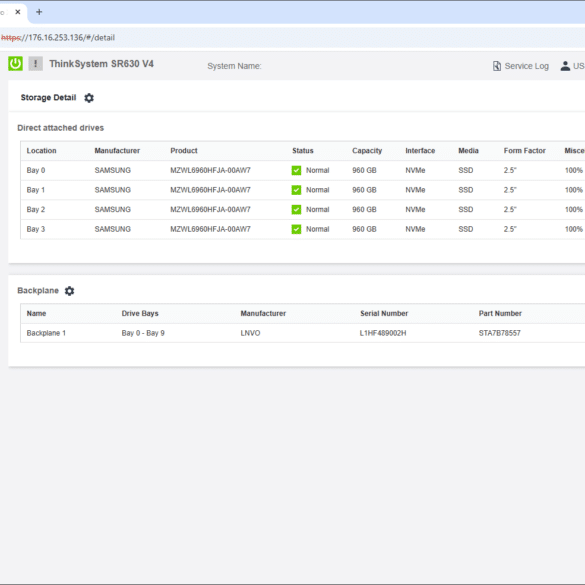Click the Part Number column header
The image size is (585, 585).
500,313
